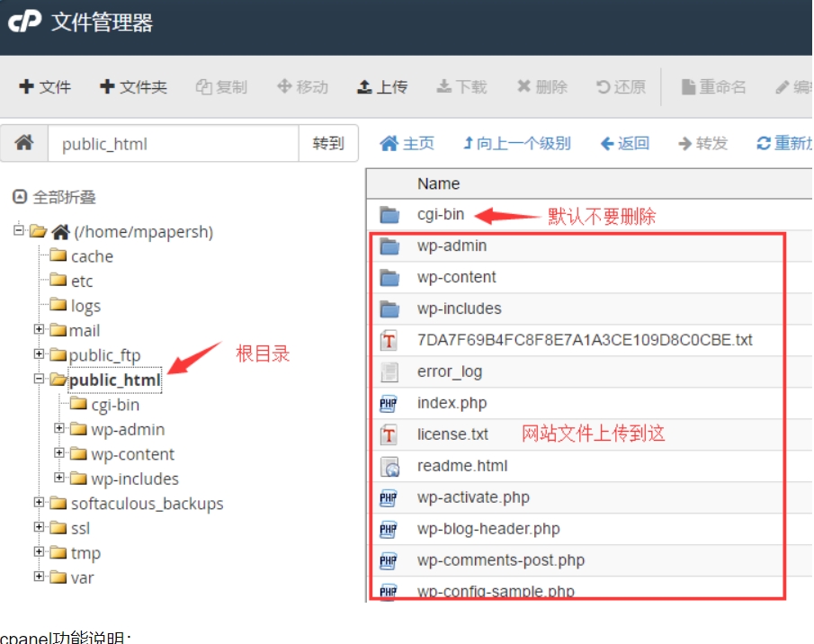Click the 下载 download toolbar button
Viewport: 814px width, 644px height.
pyautogui.click(x=461, y=86)
